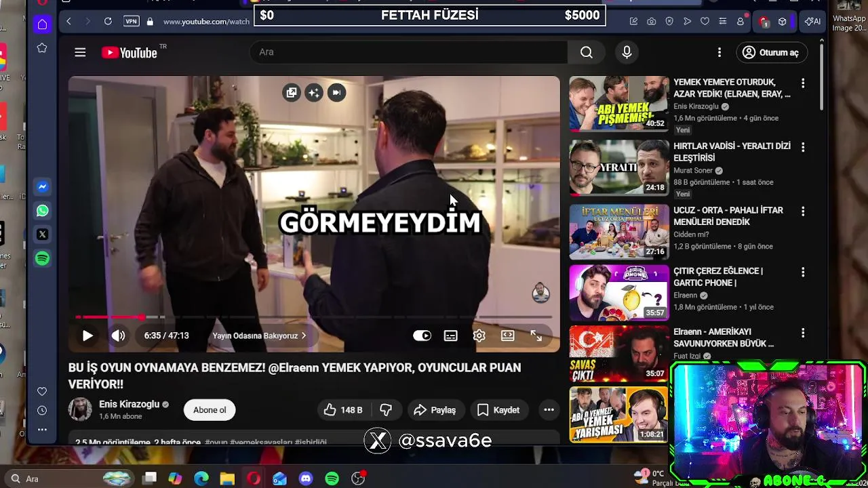This screenshot has height=488, width=868.
Task: Open OBS Studio from the taskbar
Action: click(358, 479)
